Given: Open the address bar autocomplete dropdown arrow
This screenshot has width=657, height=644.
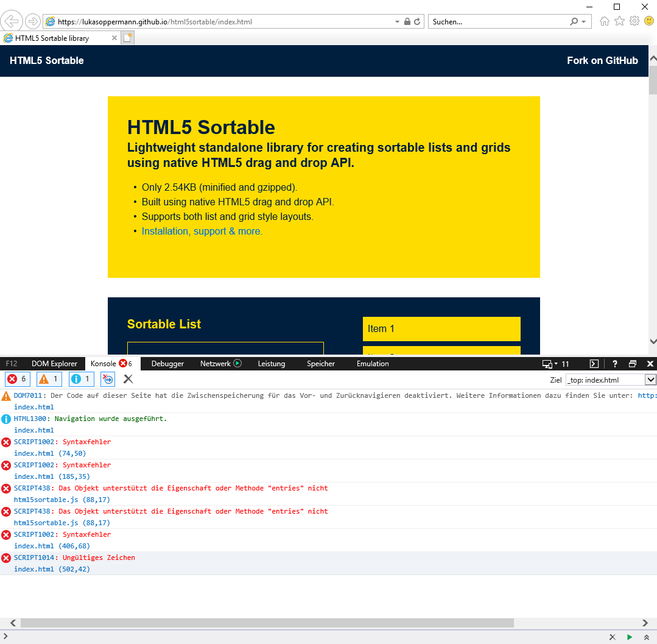Looking at the screenshot, I should tap(397, 21).
